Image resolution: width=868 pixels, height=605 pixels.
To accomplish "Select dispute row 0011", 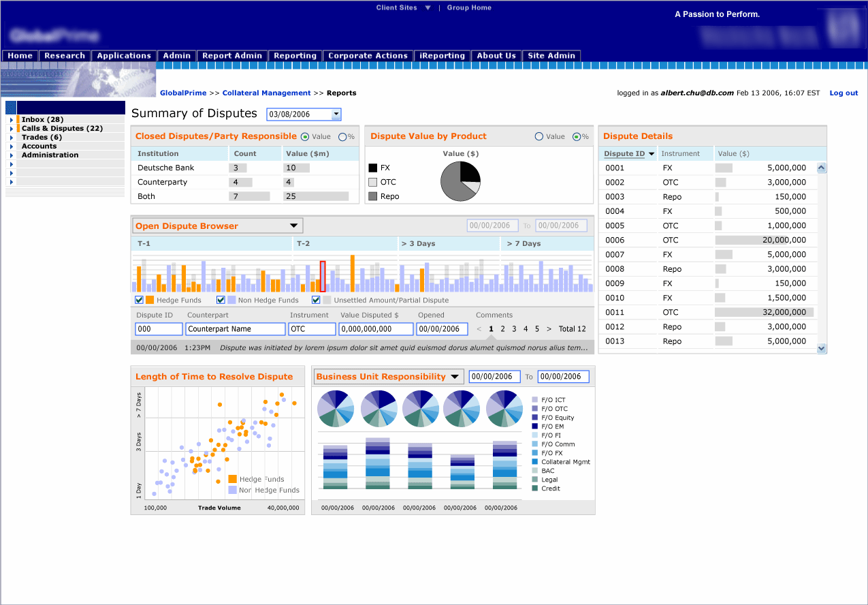I will click(708, 312).
